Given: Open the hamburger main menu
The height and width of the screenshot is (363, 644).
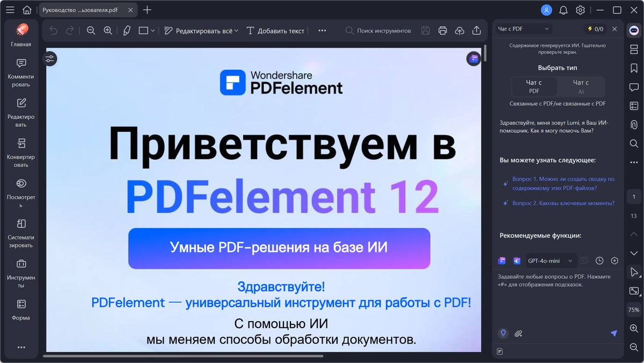Looking at the screenshot, I should coord(10,10).
